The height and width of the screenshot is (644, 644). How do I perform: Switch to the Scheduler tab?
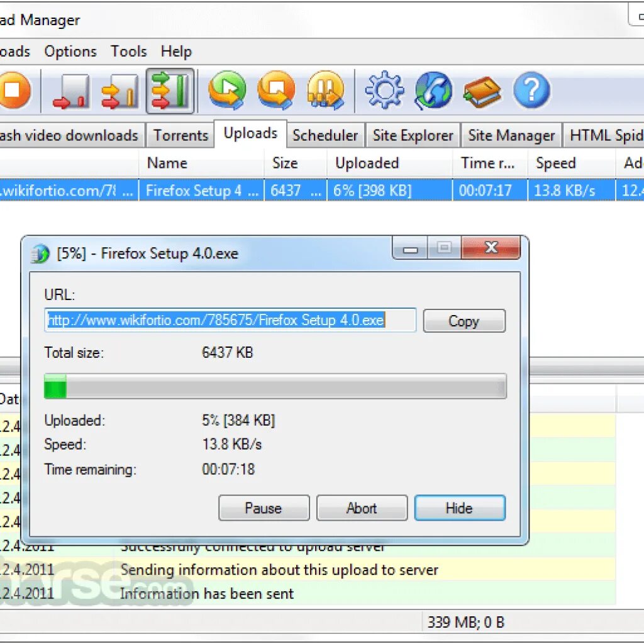click(325, 135)
